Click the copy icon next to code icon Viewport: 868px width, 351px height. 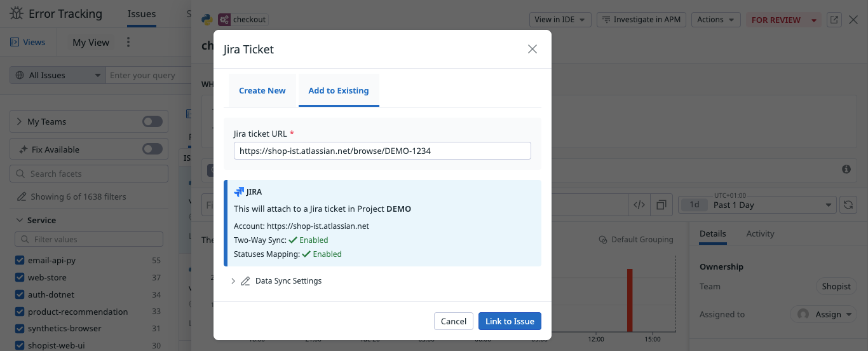[661, 205]
